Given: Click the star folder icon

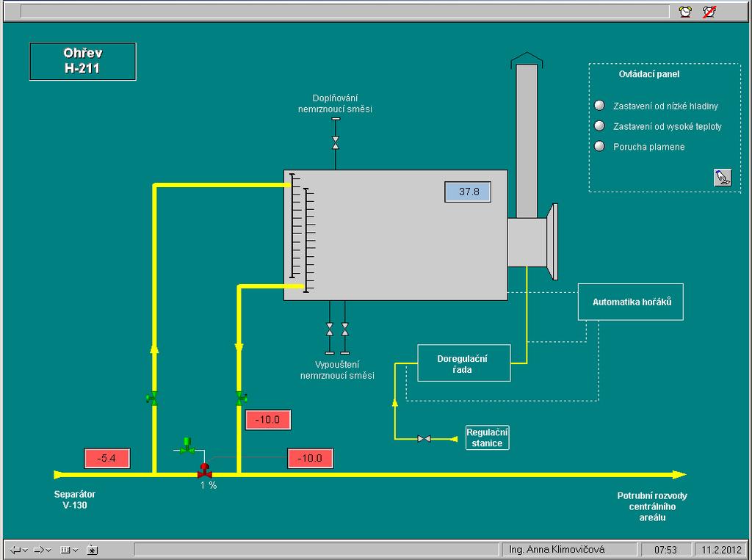Looking at the screenshot, I should click(x=92, y=550).
